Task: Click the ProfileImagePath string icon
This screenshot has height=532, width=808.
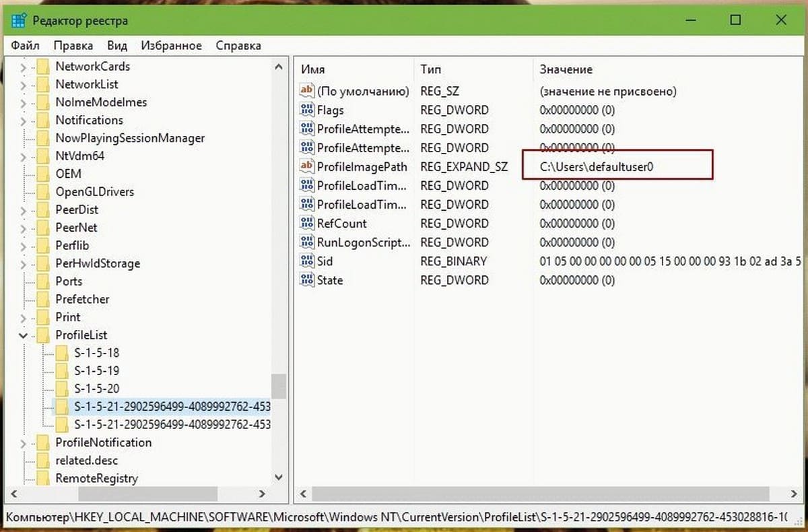Action: pos(307,166)
